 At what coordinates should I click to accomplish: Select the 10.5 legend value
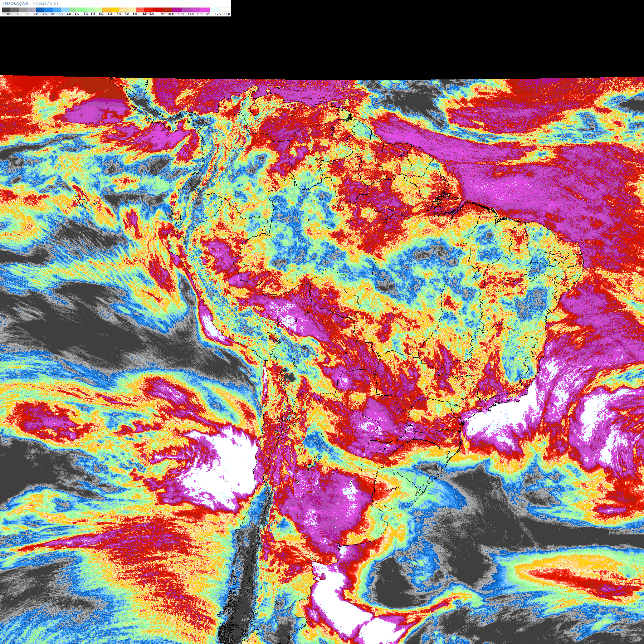181,14
